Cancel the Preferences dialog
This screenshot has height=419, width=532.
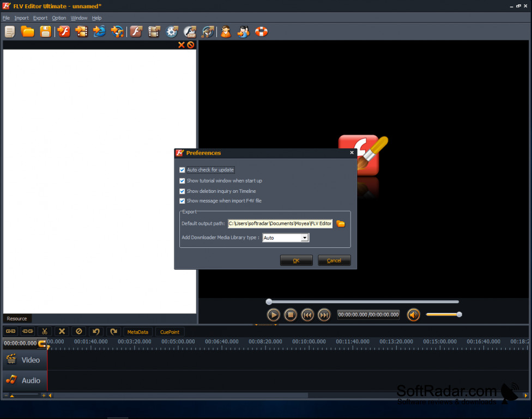coord(334,260)
